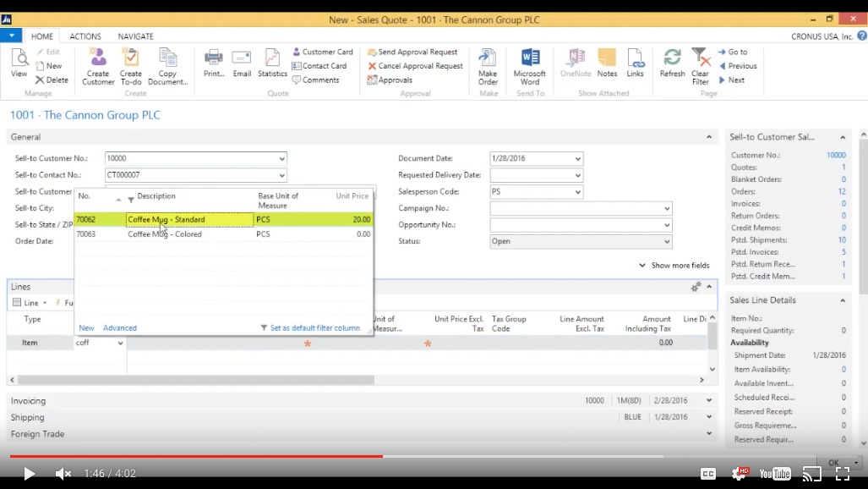Click the View ribbon icon
This screenshot has height=489, width=868.
[x=19, y=63]
